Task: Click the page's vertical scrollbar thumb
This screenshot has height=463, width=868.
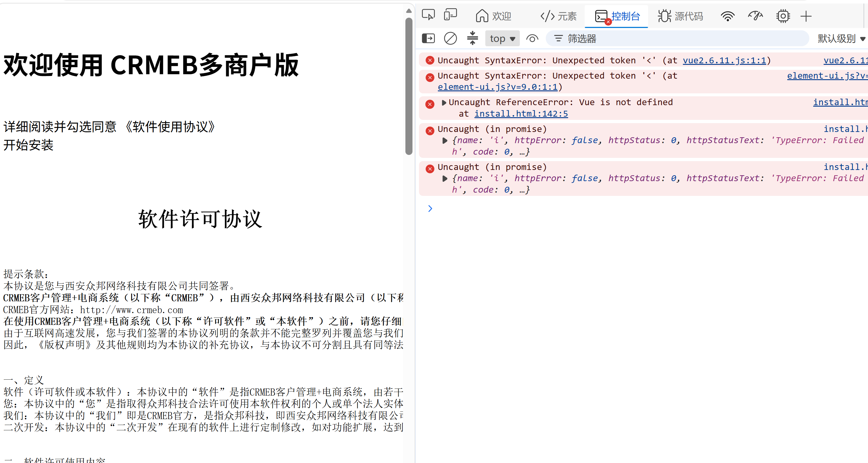Action: click(x=409, y=86)
